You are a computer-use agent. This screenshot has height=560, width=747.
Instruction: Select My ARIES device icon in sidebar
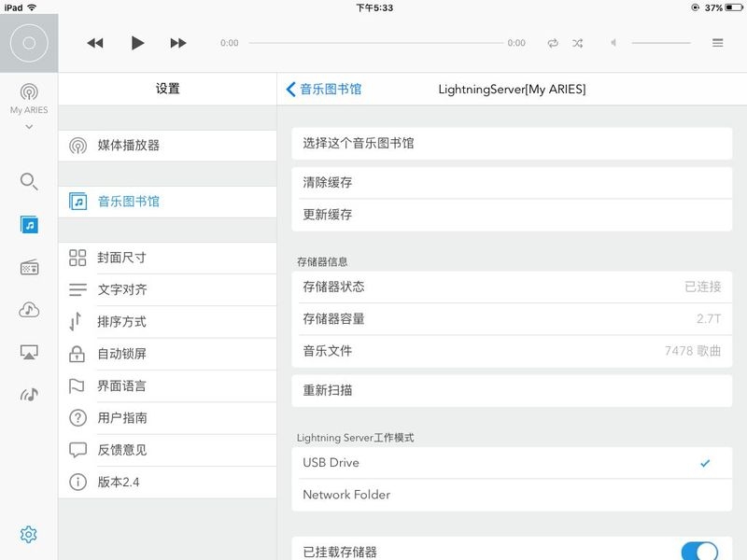click(x=29, y=98)
